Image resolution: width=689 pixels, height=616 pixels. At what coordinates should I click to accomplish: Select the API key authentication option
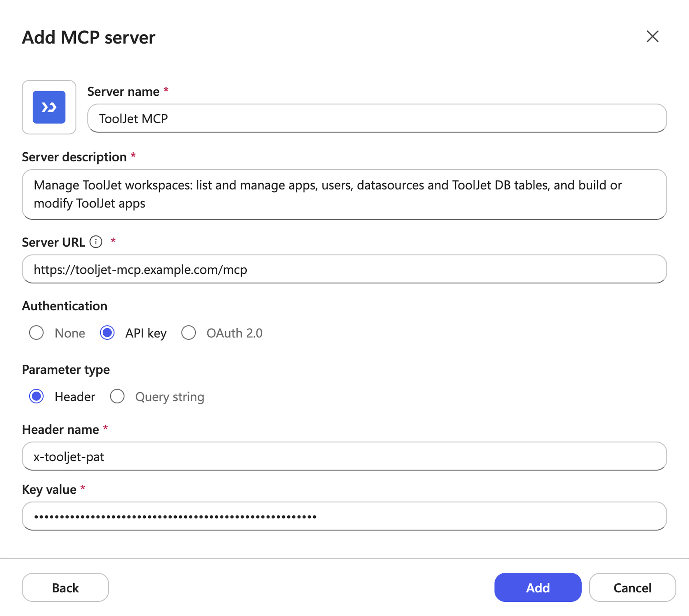click(x=107, y=333)
